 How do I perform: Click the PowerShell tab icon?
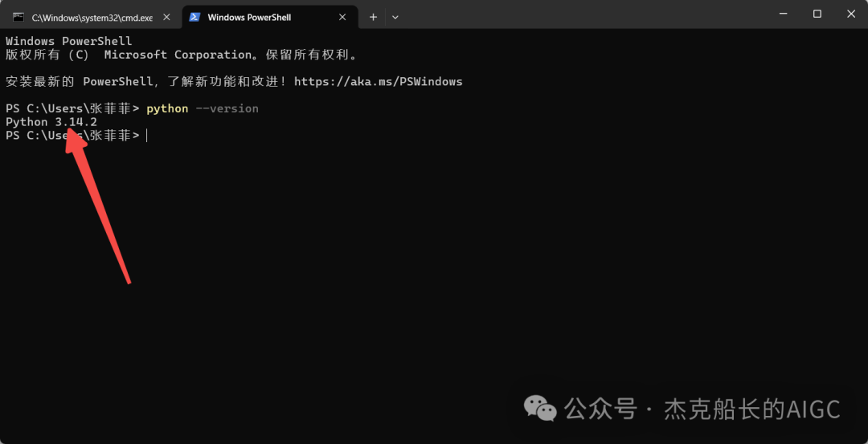(x=194, y=17)
